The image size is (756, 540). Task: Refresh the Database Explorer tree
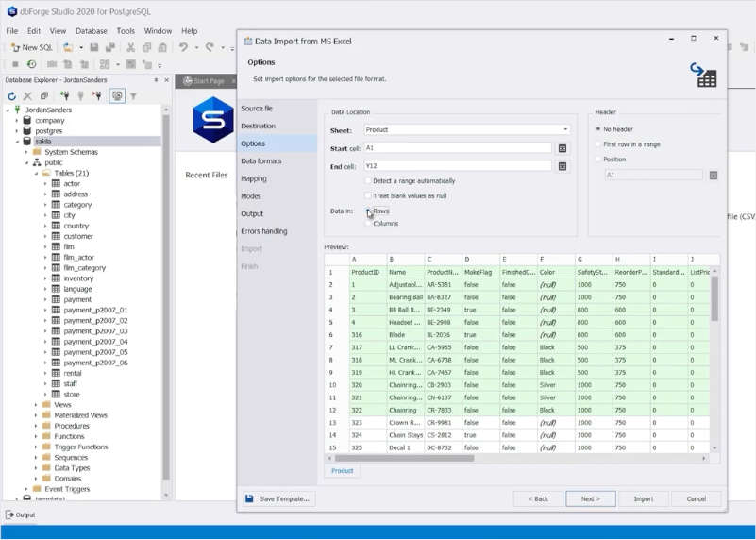12,96
